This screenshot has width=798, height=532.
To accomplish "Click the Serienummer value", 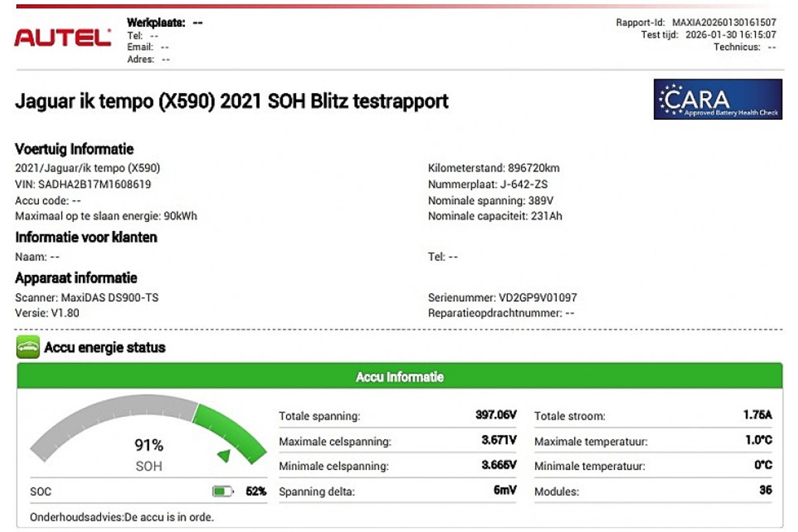I will [537, 298].
